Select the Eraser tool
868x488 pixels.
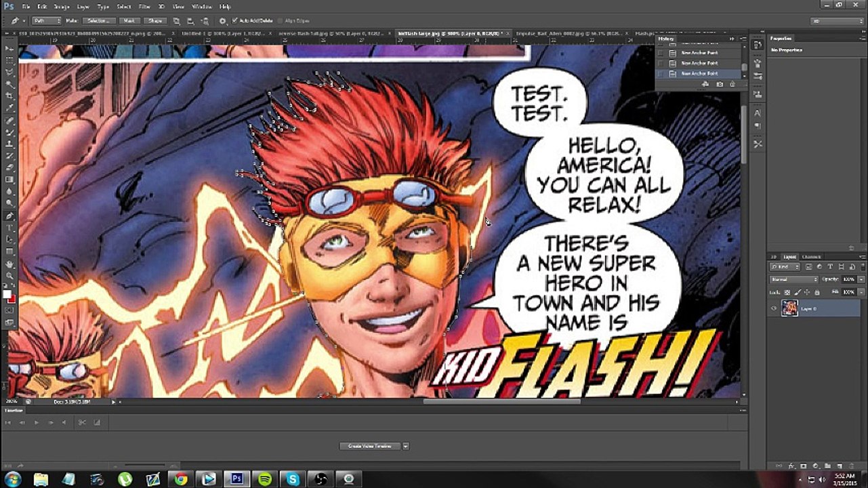[9, 167]
